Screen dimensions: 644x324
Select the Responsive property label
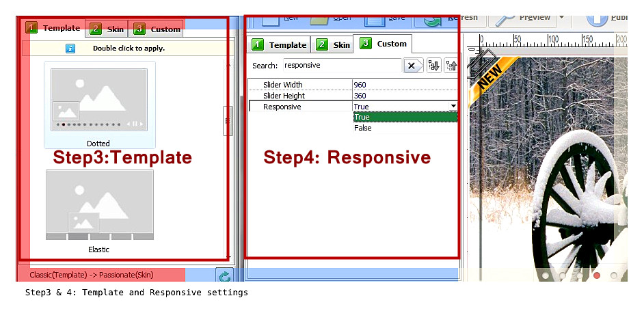coord(282,107)
